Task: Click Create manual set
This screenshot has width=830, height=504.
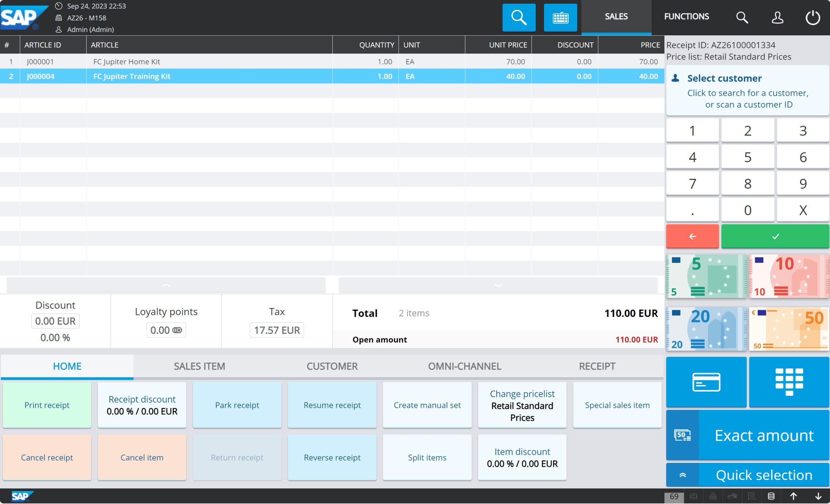Action: point(427,405)
